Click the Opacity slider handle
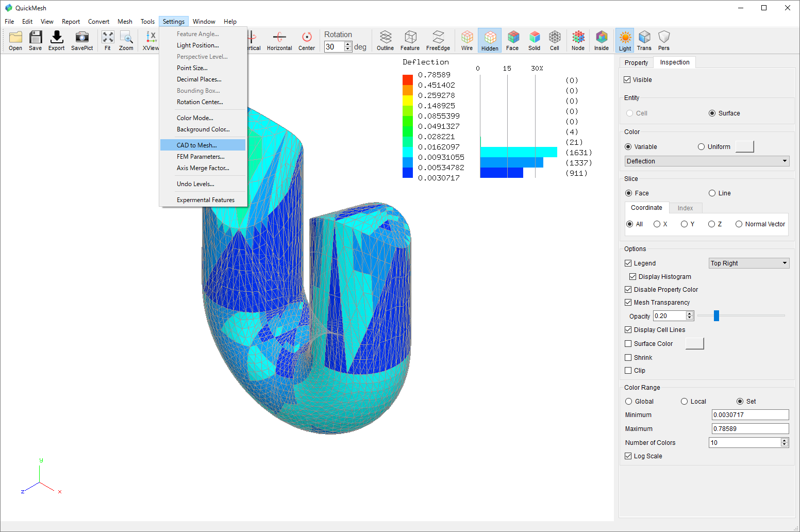 (716, 315)
